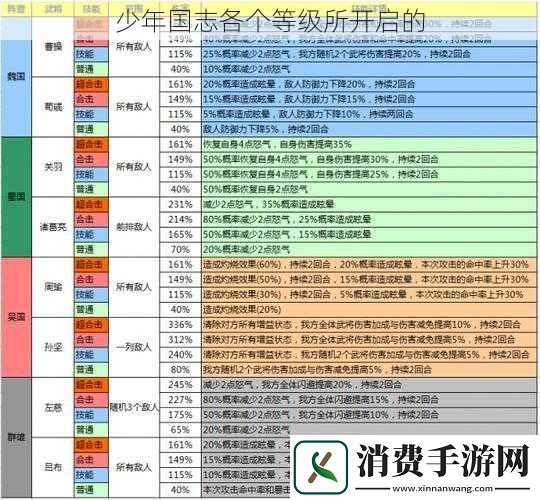
Task: Click the 荀彧 general name cell
Action: pos(53,107)
